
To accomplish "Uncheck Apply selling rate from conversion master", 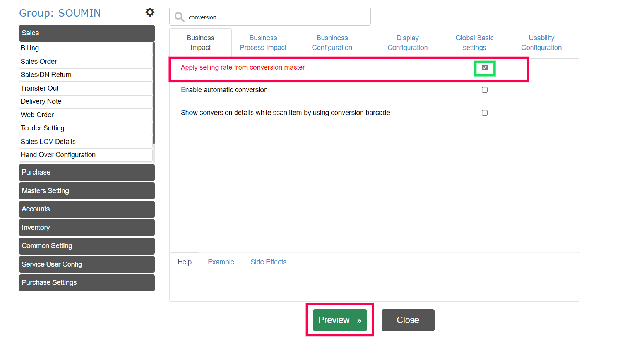I will pos(485,68).
